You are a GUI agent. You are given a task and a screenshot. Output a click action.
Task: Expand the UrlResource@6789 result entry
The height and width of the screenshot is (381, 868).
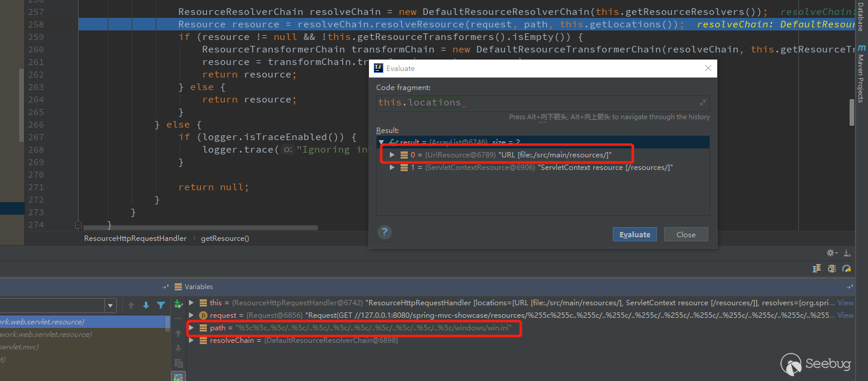click(392, 154)
